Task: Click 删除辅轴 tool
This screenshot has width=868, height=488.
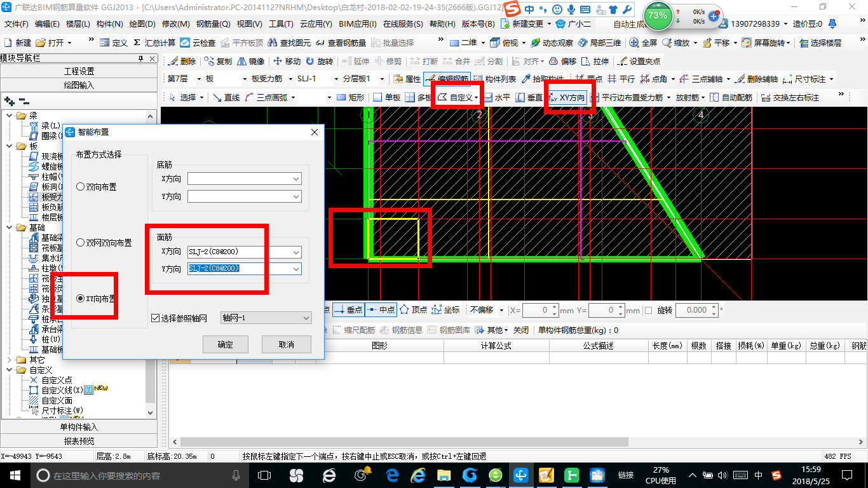Action: tap(756, 79)
